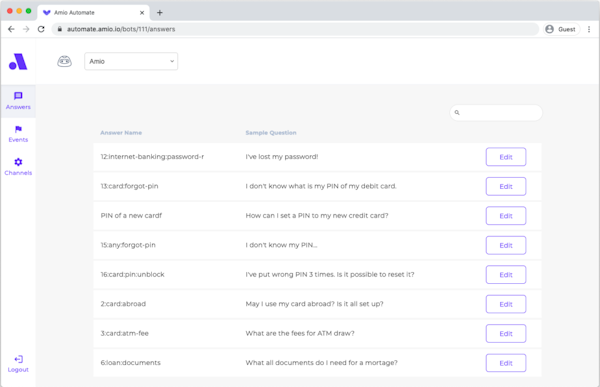The image size is (600, 387).
Task: Open the browser three-dot menu
Action: tap(589, 29)
